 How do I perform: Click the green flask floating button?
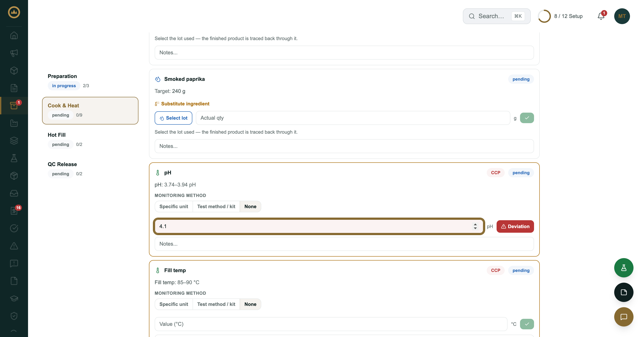(623, 268)
